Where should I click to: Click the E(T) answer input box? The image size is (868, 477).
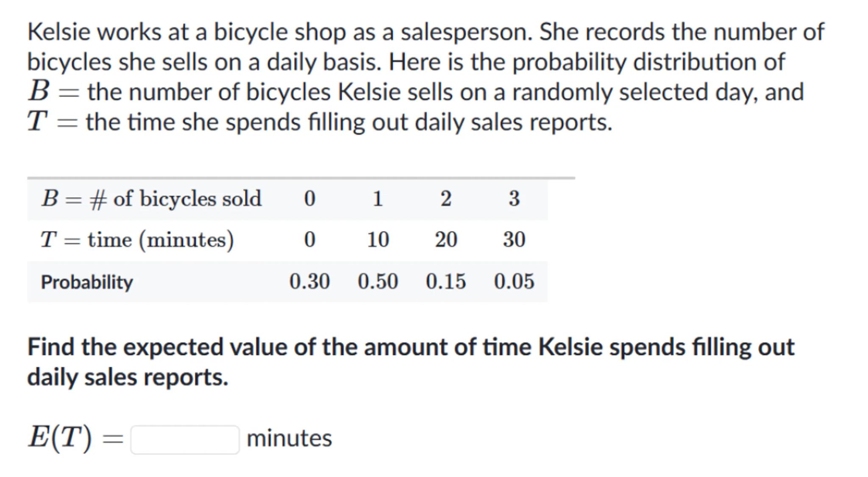tap(185, 440)
